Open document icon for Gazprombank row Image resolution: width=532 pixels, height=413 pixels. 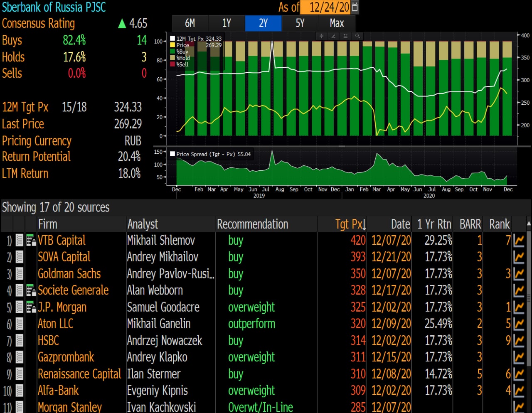[x=19, y=357]
